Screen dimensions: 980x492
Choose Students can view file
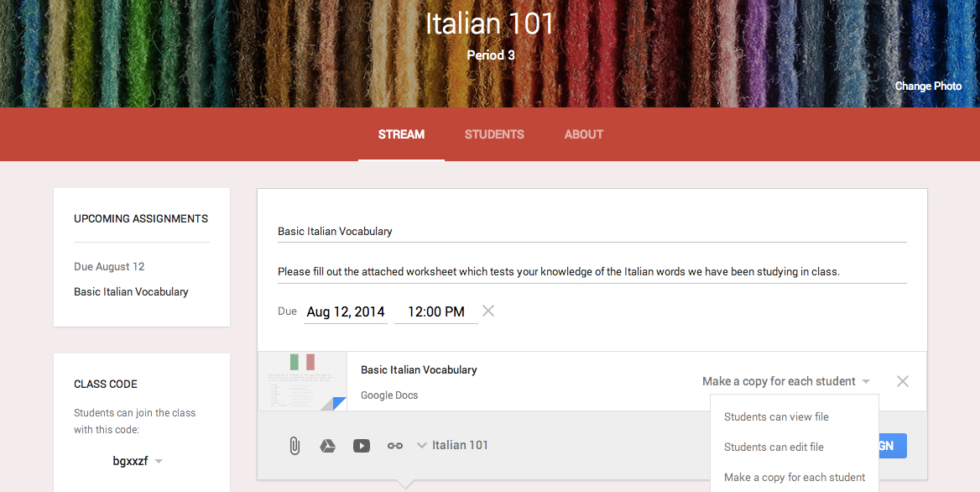click(776, 416)
